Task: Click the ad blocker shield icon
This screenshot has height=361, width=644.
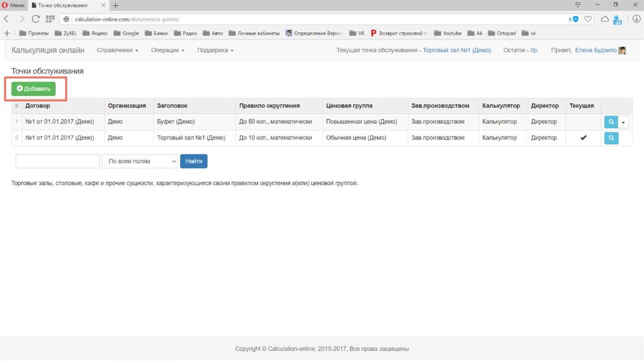Action: (575, 19)
